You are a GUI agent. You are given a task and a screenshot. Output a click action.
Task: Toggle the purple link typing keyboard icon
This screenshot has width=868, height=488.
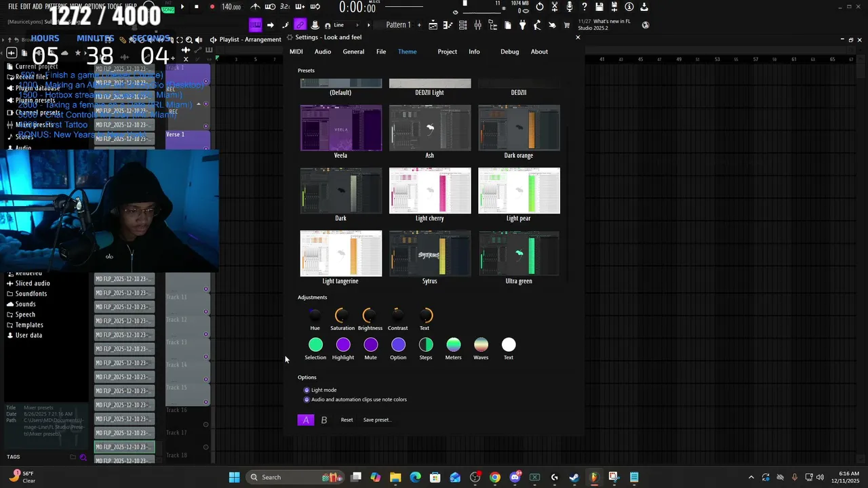coord(255,25)
